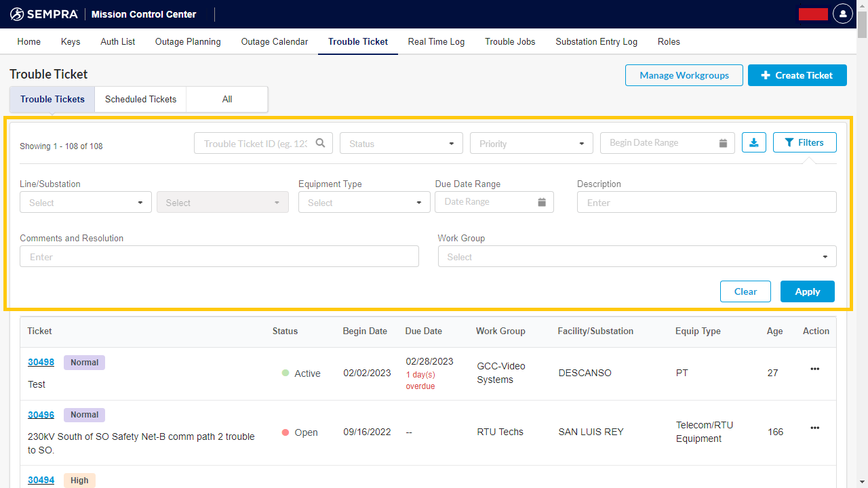The image size is (868, 488).
Task: Open the action menu for ticket 30496
Action: pos(814,428)
